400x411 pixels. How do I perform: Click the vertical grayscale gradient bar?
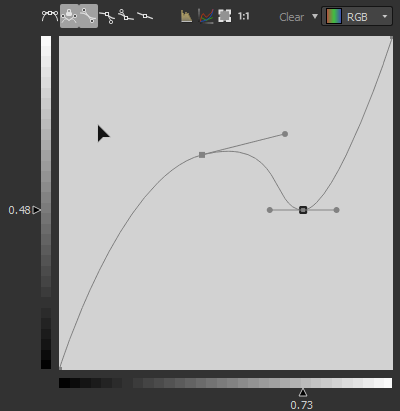(x=46, y=202)
